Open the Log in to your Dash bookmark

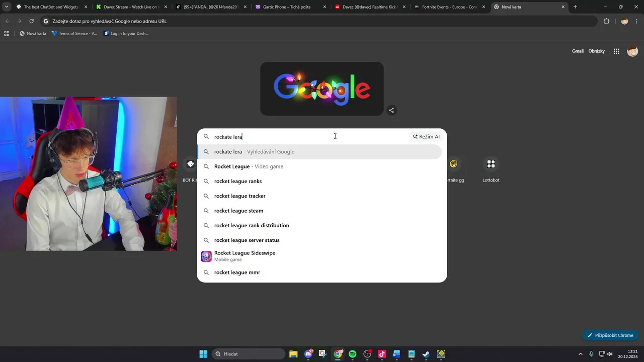coord(126,34)
